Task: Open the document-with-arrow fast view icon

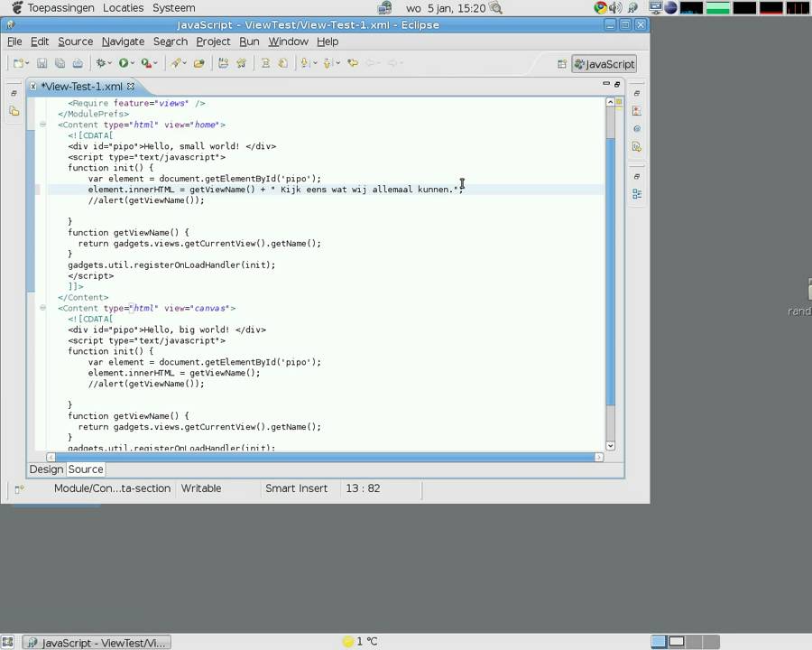Action: click(637, 146)
